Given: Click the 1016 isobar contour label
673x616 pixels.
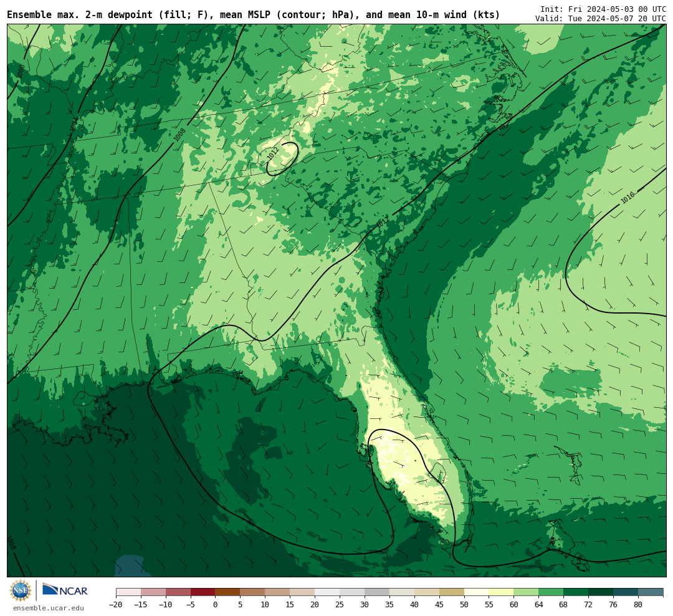Looking at the screenshot, I should coord(628,198).
